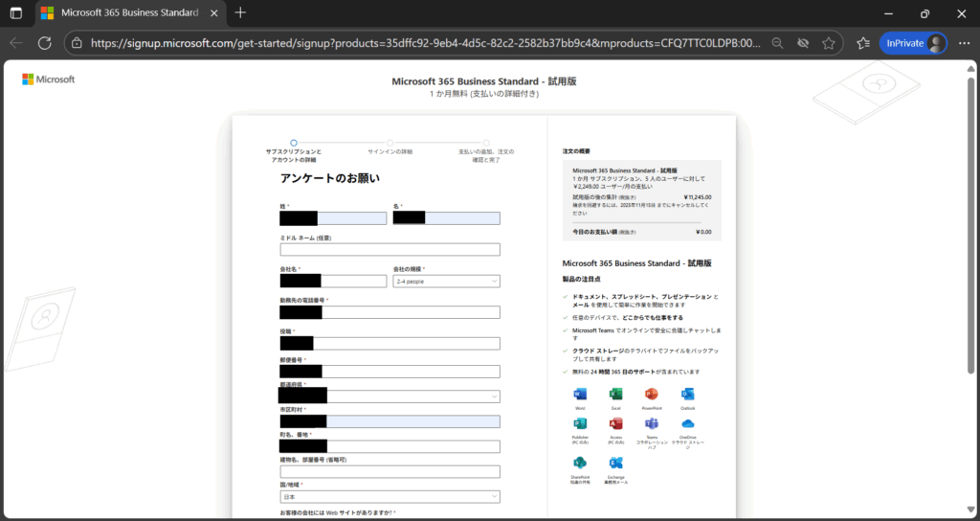The height and width of the screenshot is (521, 980).
Task: Click the サインインの詳細 step
Action: click(x=390, y=147)
